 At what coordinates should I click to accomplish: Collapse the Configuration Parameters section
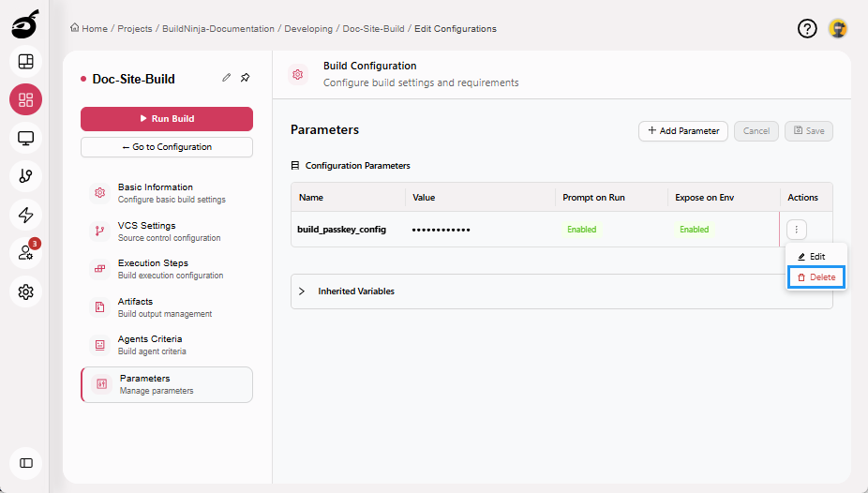[x=295, y=166]
